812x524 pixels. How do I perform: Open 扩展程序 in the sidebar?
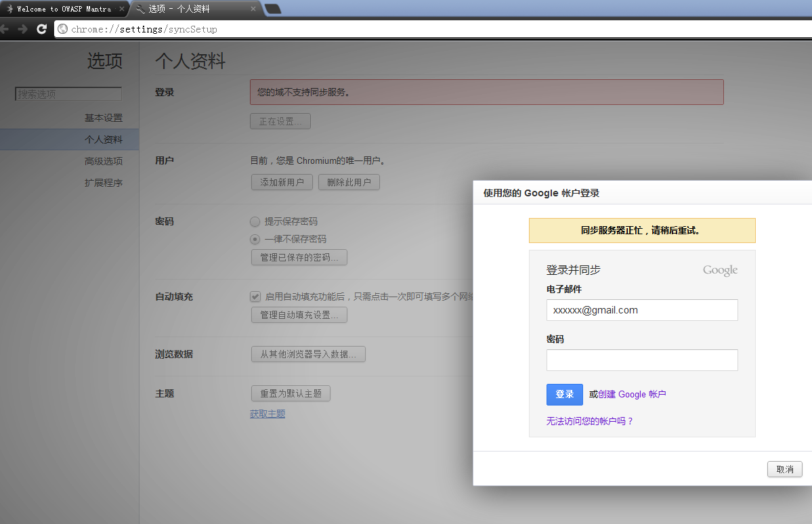[x=104, y=183]
